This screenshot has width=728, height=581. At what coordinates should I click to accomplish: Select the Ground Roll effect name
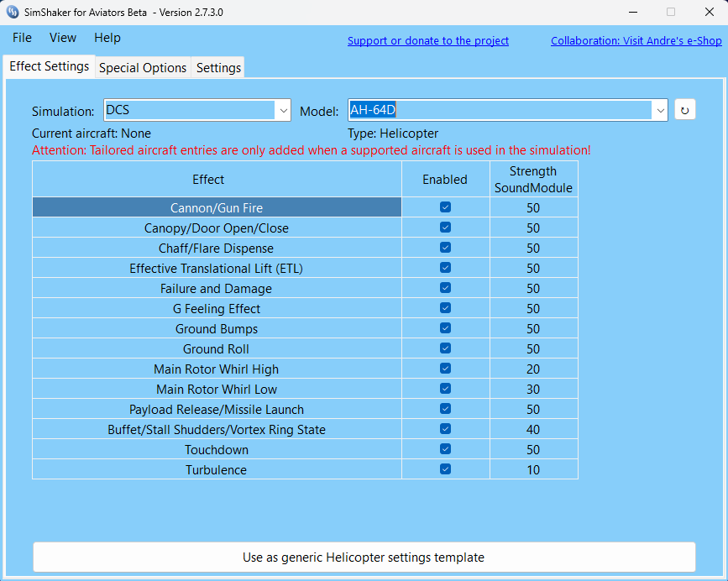217,349
